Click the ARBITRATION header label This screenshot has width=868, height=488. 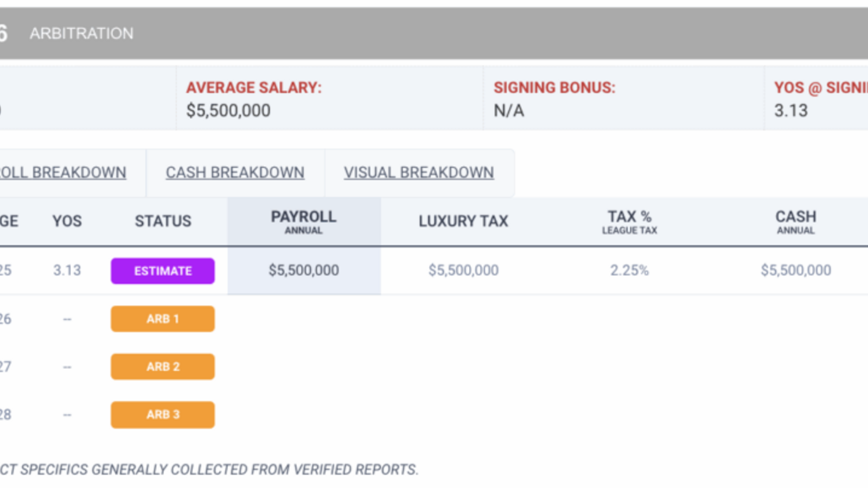[81, 34]
